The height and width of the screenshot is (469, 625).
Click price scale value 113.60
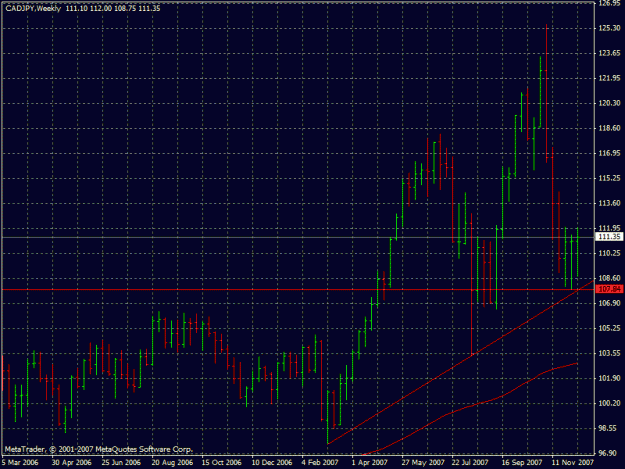pyautogui.click(x=610, y=203)
